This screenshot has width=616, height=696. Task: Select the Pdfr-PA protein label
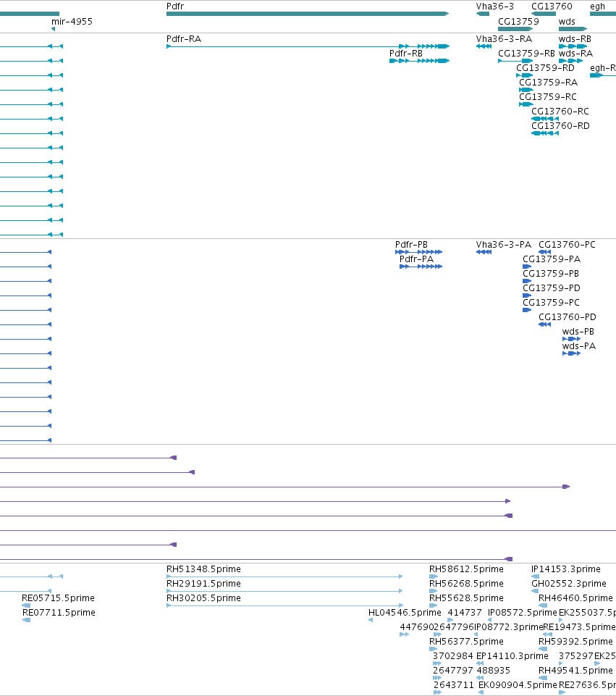[x=416, y=259]
